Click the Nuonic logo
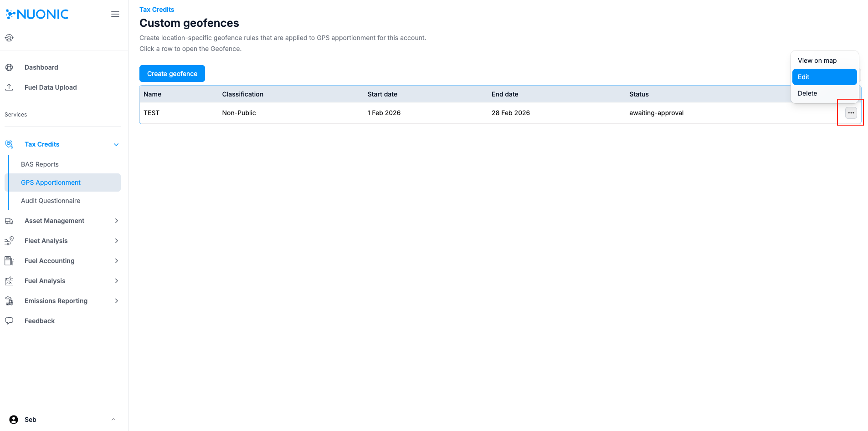 37,14
